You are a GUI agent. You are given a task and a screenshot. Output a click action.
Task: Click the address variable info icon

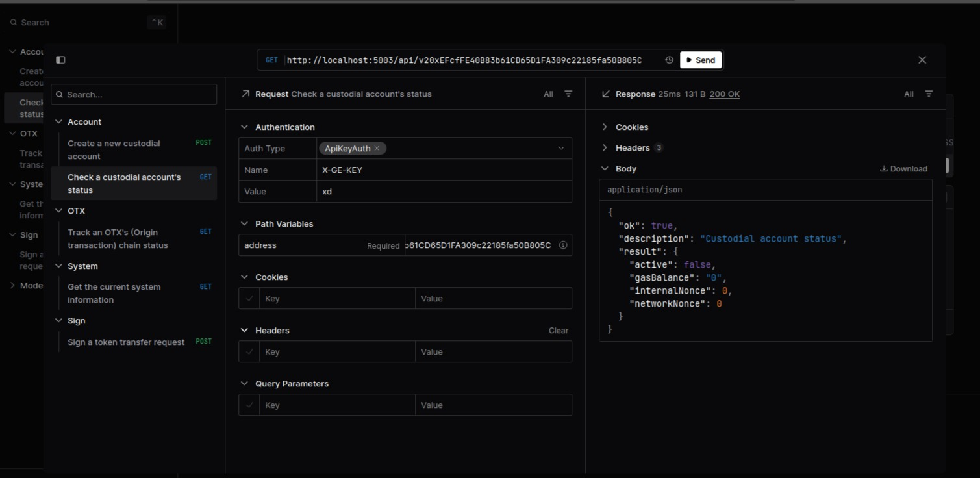(563, 245)
